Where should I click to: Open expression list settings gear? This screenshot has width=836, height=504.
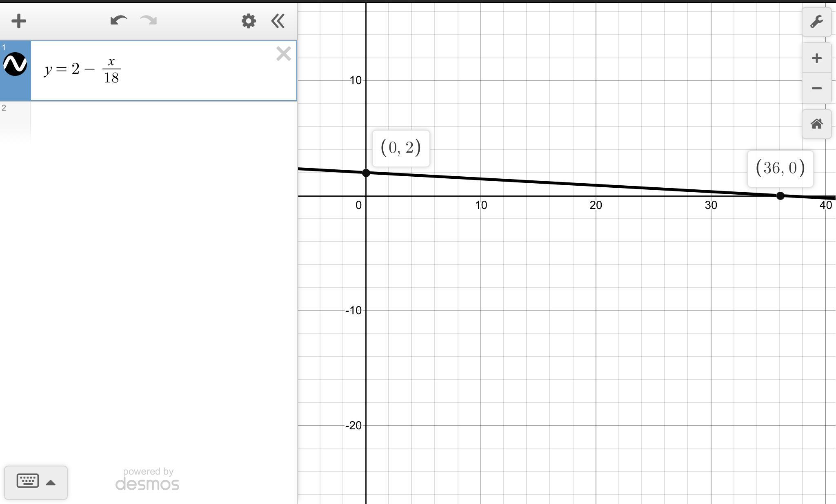point(249,21)
